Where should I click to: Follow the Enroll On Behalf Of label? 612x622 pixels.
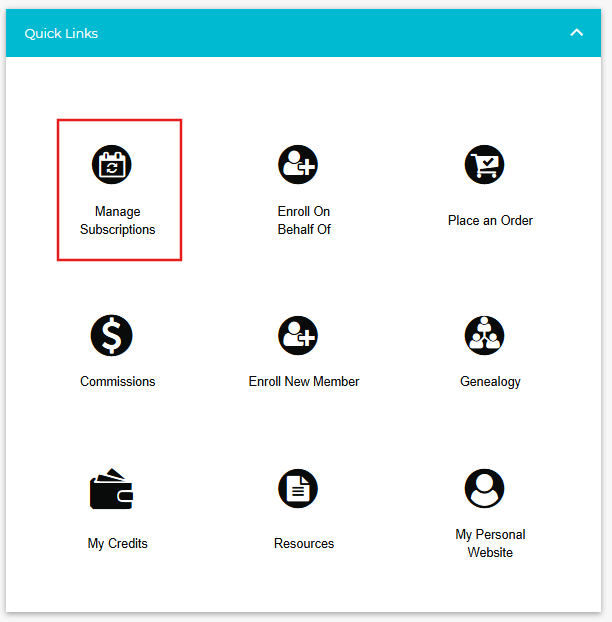pyautogui.click(x=304, y=221)
